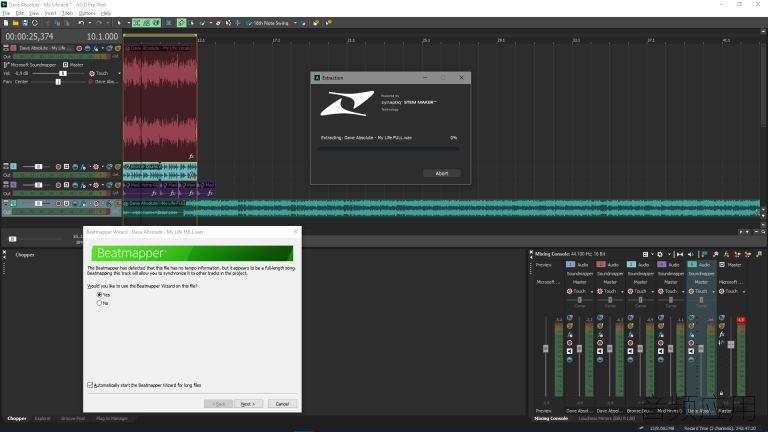Toggle the lock icon on the Master channel
This screenshot has height=432, width=768.
pos(721,393)
